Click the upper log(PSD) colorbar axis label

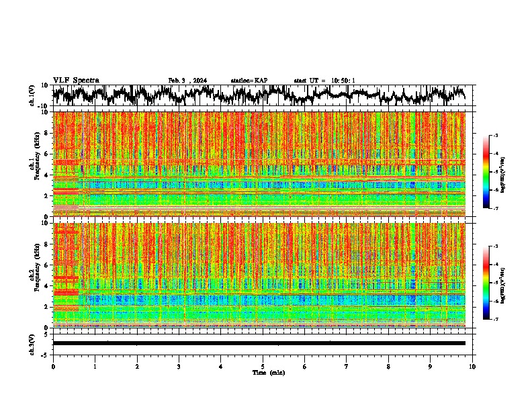click(503, 175)
